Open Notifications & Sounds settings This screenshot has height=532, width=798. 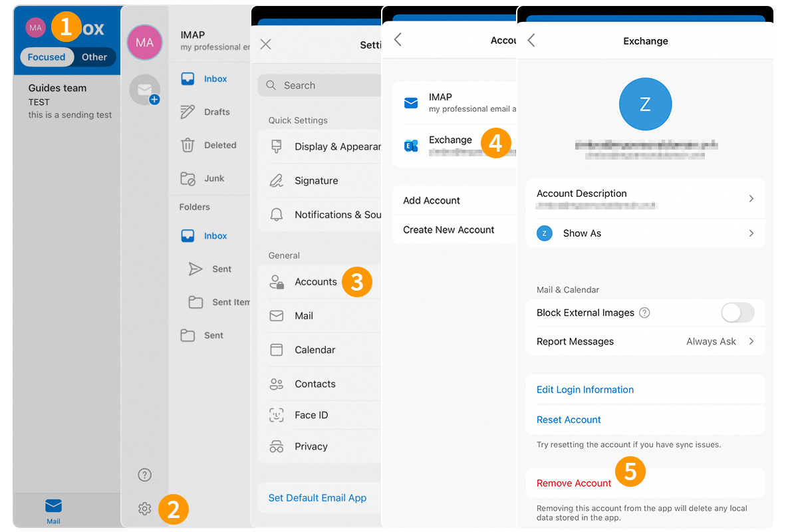(332, 214)
